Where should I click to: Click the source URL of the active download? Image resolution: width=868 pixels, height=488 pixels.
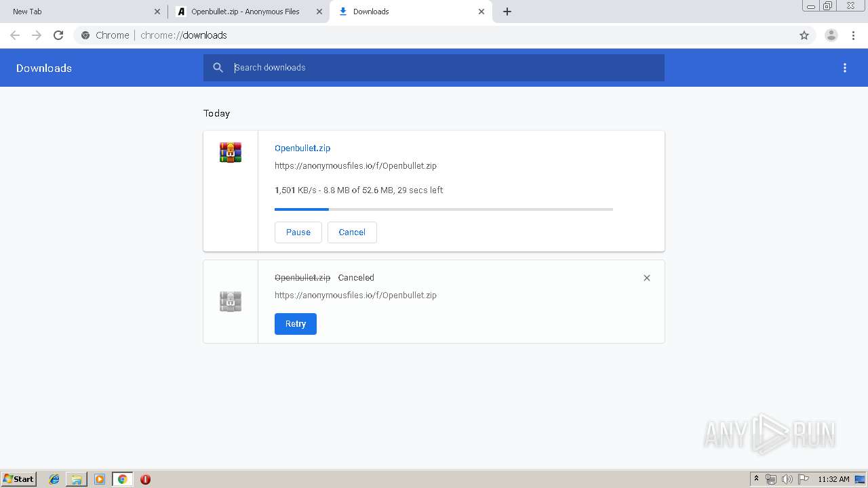click(x=355, y=166)
